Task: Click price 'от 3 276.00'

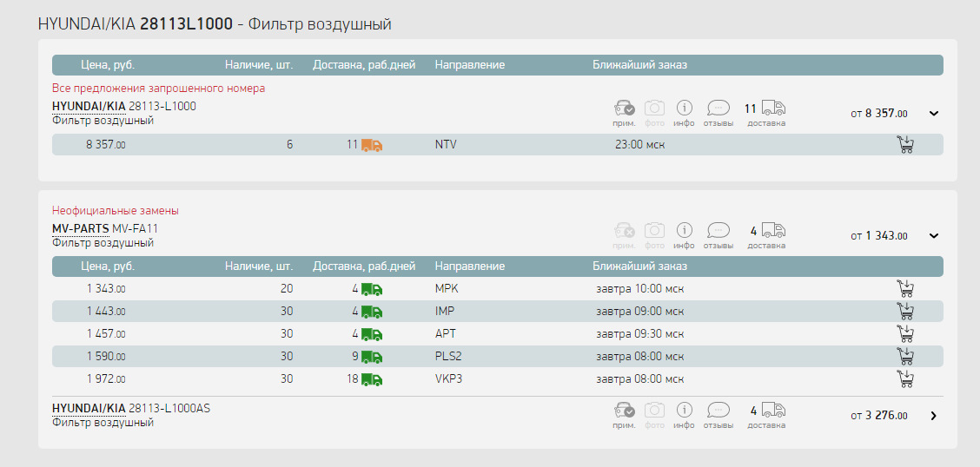Action: [x=878, y=416]
